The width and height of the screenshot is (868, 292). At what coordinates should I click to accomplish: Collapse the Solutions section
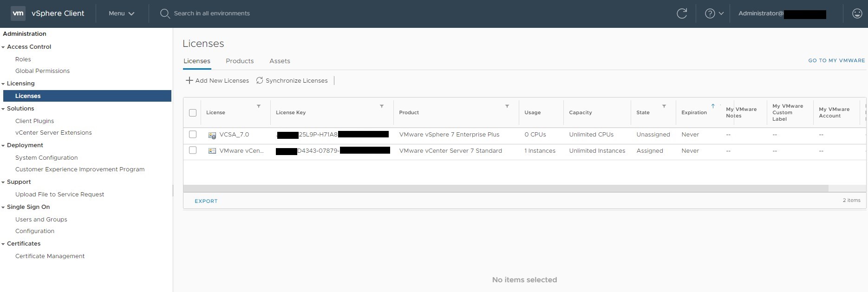coord(3,109)
